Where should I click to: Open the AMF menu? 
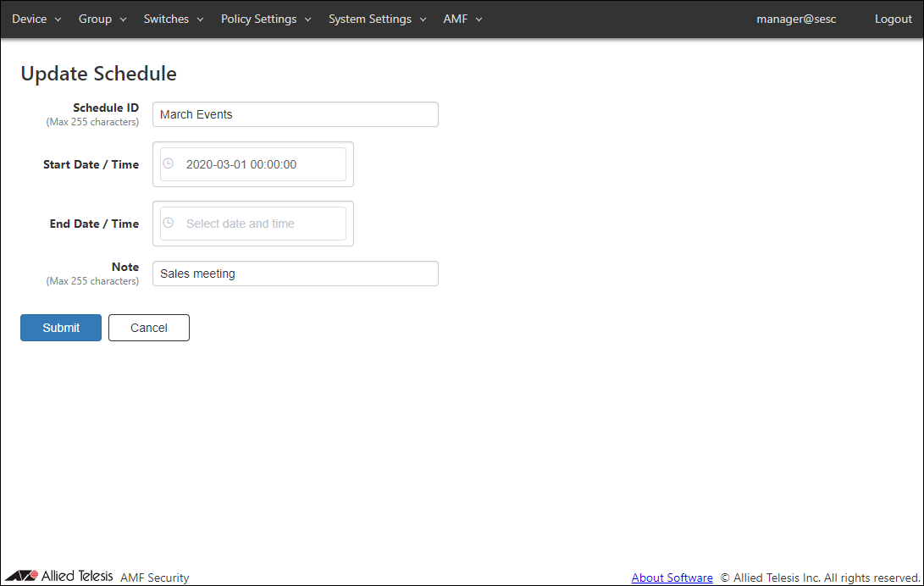click(x=462, y=19)
